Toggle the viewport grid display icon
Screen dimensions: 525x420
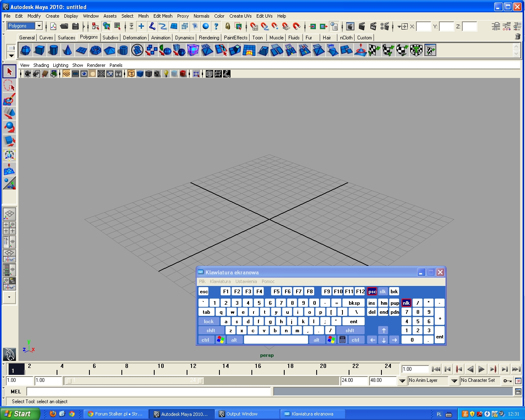pos(101,74)
